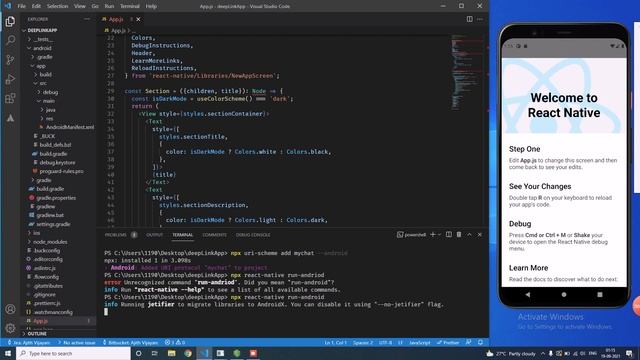Open the triangular extension icon in activity bar
This screenshot has width=640, height=360.
pos(10,118)
